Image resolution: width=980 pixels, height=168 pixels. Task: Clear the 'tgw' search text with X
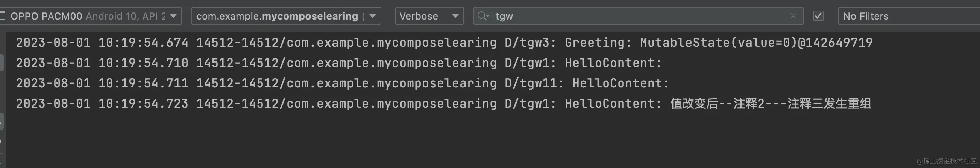click(793, 16)
